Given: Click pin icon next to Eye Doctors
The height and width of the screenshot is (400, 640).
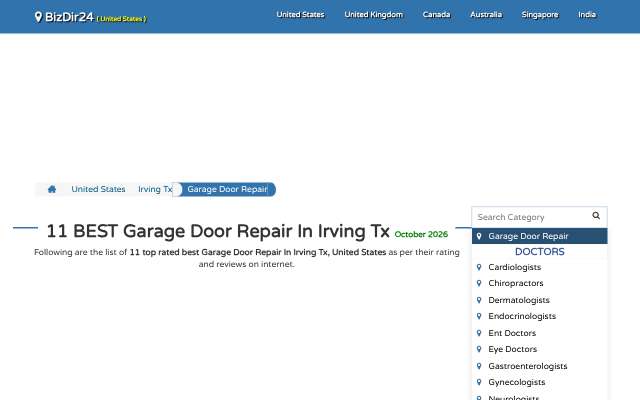Looking at the screenshot, I should click(479, 349).
